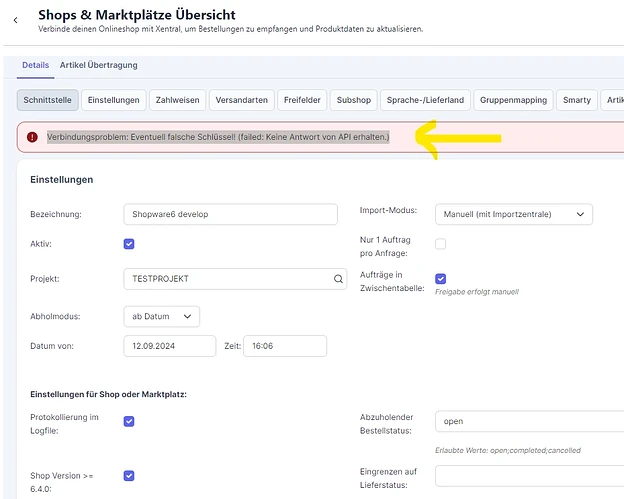Switch to Artikel Übertragung tab

[98, 65]
